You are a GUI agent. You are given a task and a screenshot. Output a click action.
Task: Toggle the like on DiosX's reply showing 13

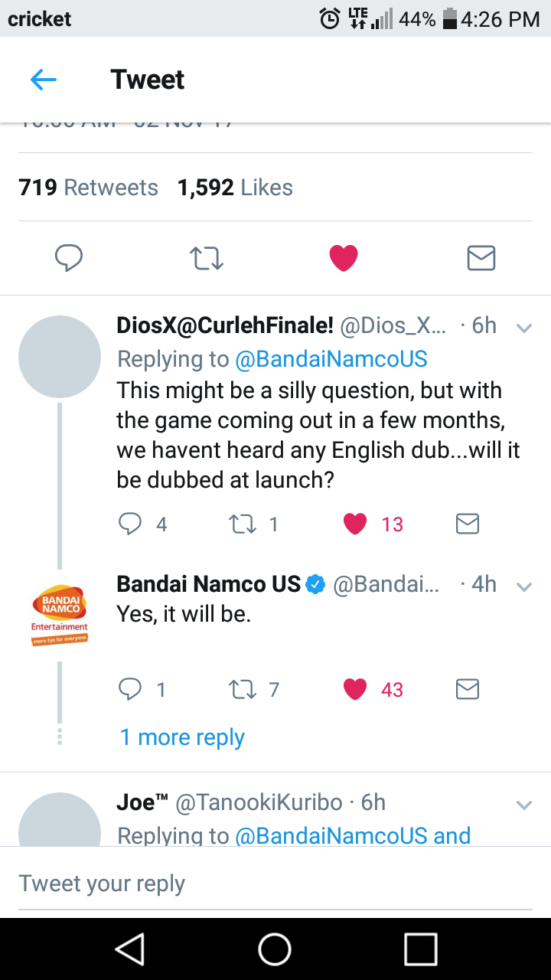[355, 524]
